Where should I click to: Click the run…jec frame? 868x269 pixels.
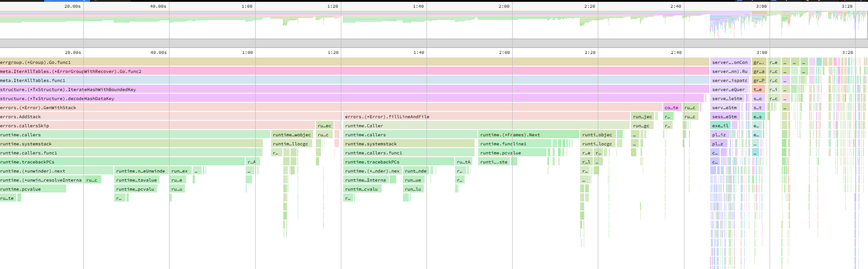643,116
